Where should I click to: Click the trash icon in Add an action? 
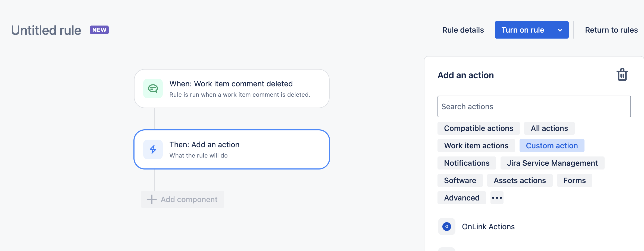tap(622, 74)
